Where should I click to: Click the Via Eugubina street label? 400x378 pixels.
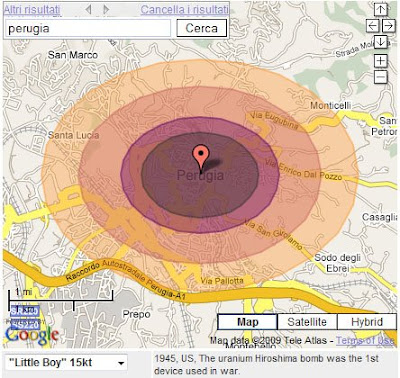pos(274,120)
